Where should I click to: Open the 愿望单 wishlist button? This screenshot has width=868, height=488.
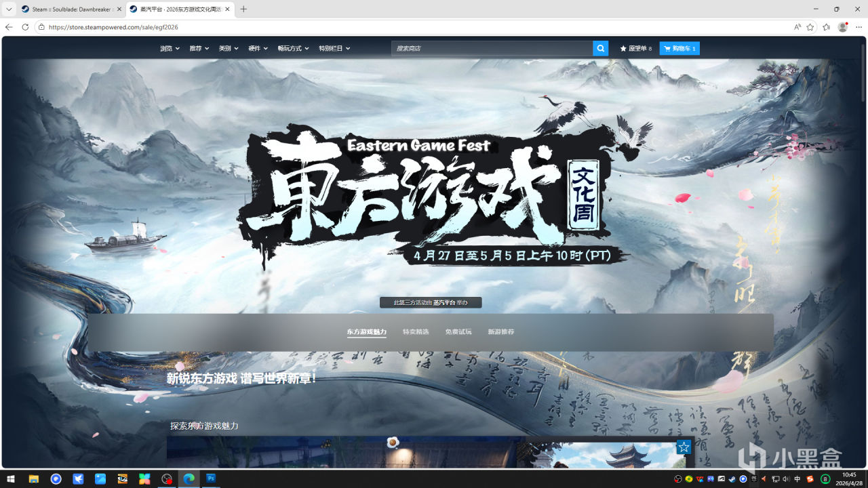point(635,48)
